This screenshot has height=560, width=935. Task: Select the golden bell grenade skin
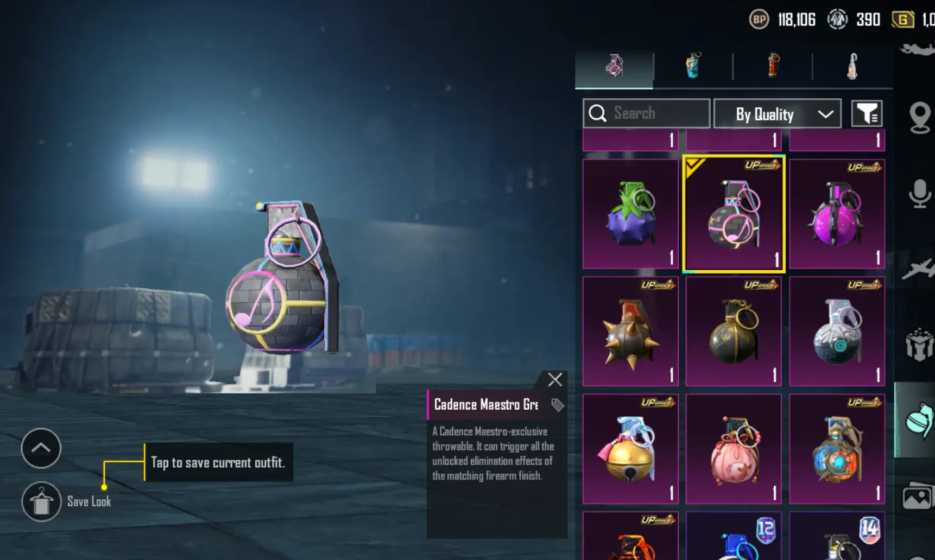click(630, 449)
